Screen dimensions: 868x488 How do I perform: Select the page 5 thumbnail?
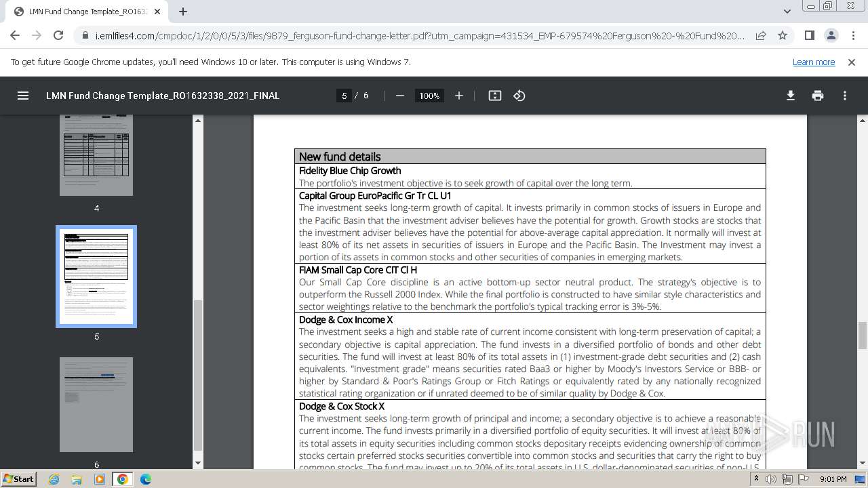tap(96, 277)
